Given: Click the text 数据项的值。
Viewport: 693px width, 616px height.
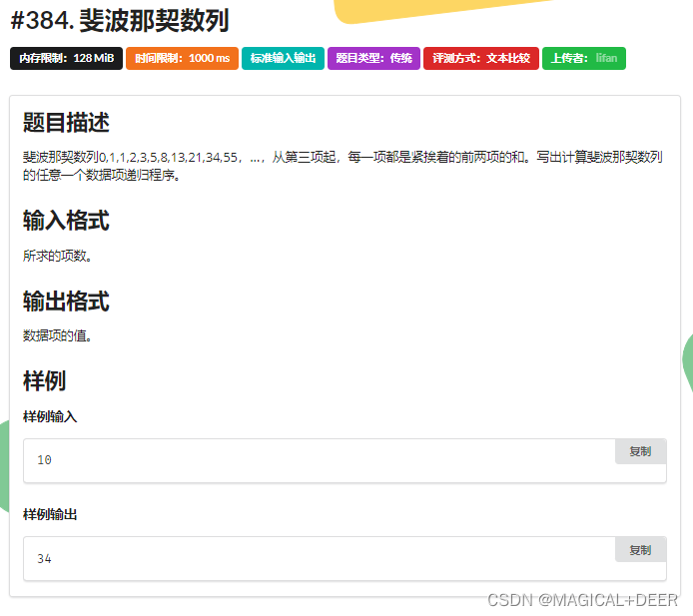Looking at the screenshot, I should point(58,335).
